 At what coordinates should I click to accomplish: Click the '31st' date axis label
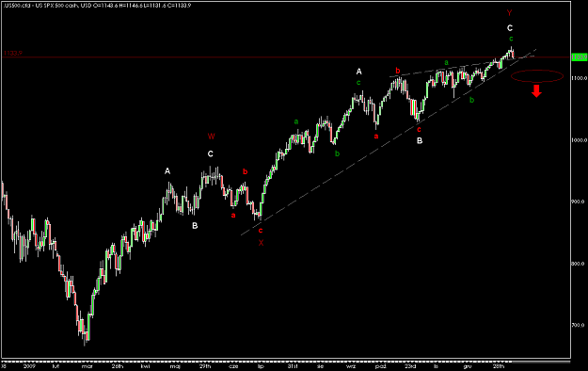293,366
